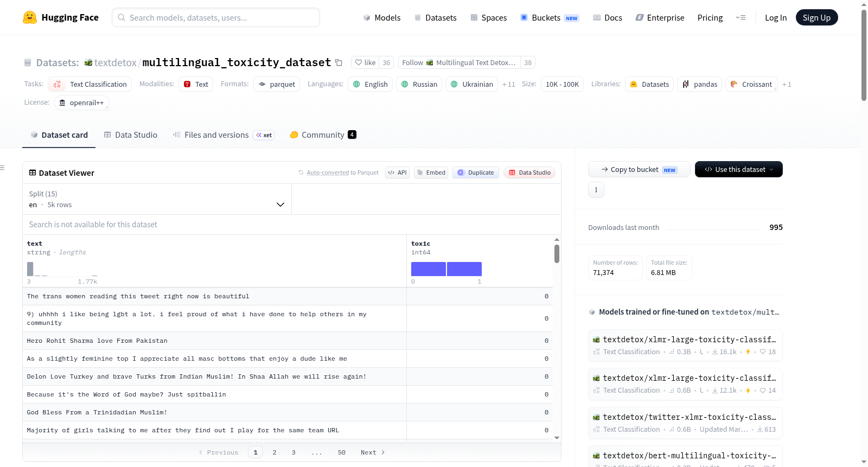This screenshot has width=868, height=467.
Task: Expand the Split en dropdown
Action: click(157, 199)
